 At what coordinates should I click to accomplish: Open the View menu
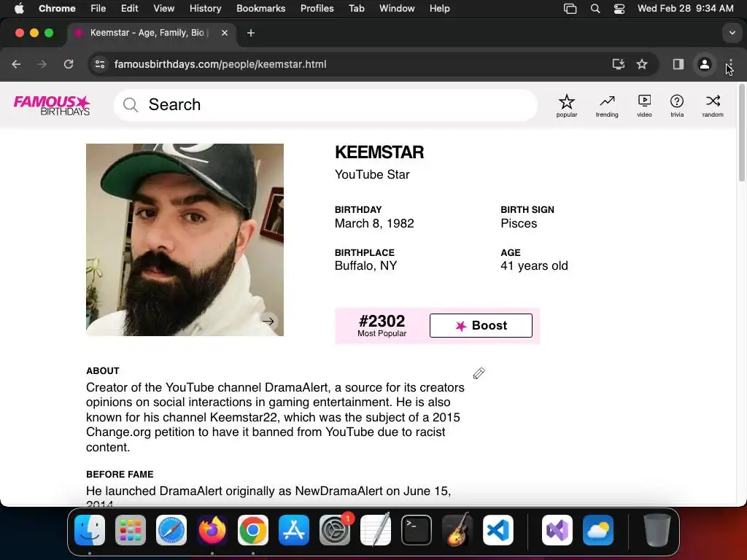[164, 9]
